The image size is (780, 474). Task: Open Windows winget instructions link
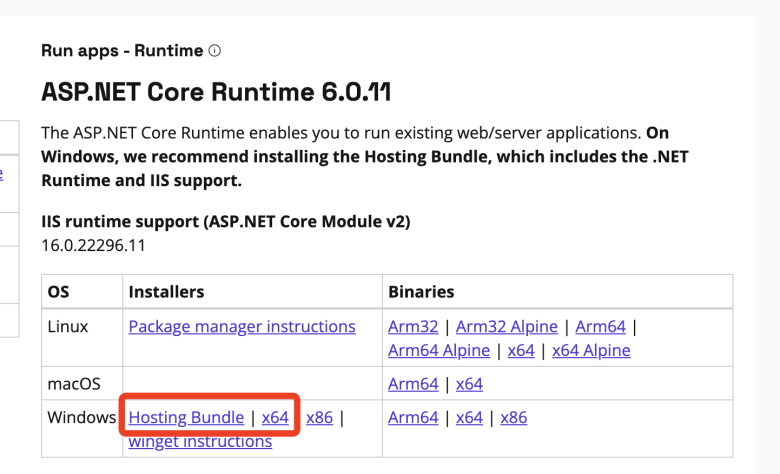click(200, 441)
